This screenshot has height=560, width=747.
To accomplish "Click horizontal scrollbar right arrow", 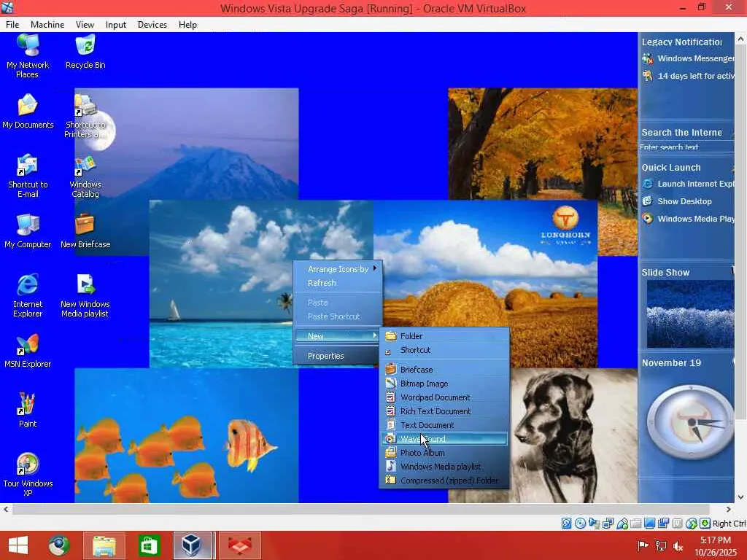I will point(728,509).
